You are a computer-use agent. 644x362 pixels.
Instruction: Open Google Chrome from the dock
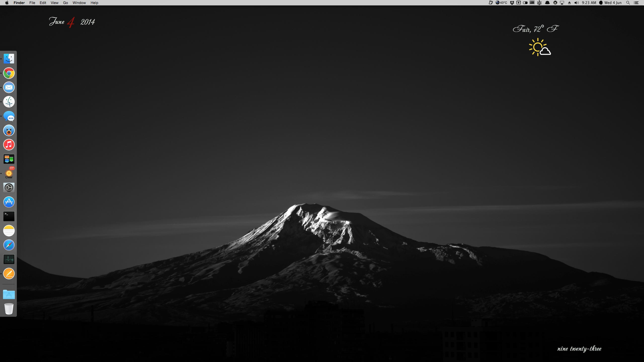(9, 73)
